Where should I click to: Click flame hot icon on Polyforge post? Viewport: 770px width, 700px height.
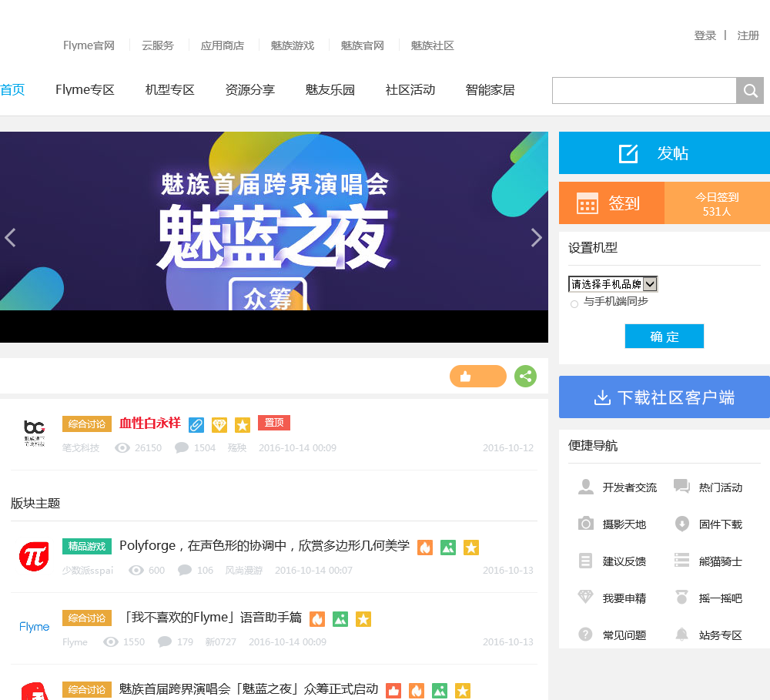click(x=425, y=548)
